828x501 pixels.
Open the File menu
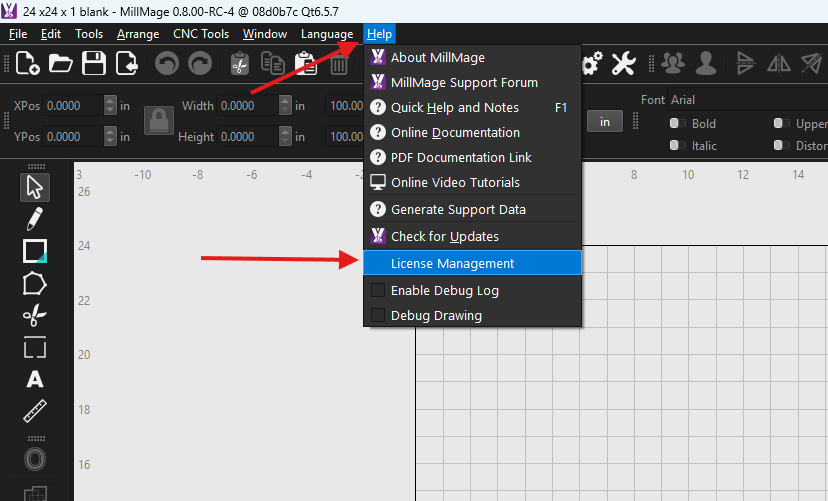click(x=18, y=34)
